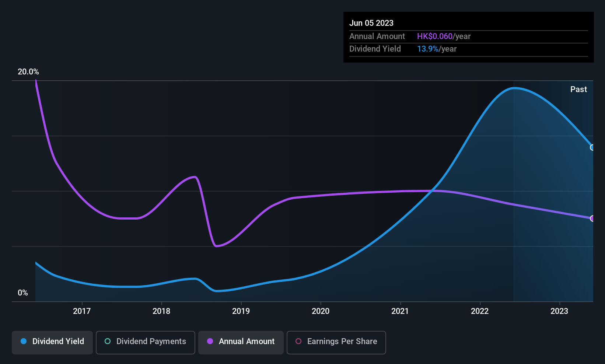
Task: Click the 13.9% dividend yield value
Action: point(428,49)
